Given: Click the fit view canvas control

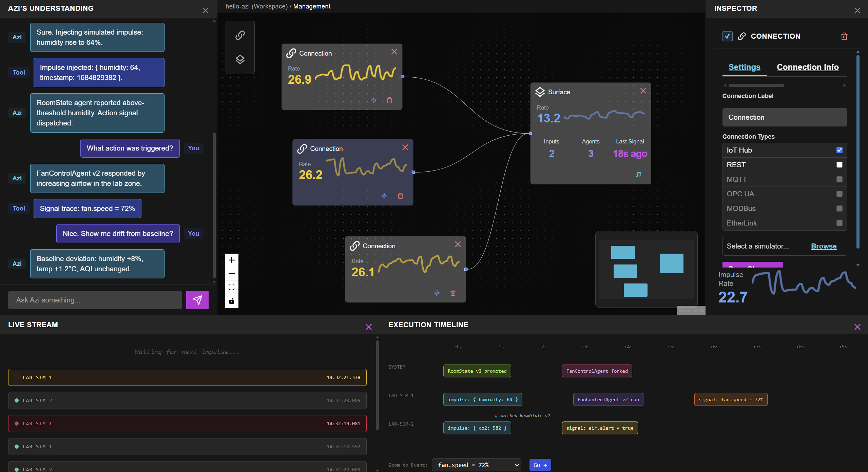Looking at the screenshot, I should [x=232, y=287].
